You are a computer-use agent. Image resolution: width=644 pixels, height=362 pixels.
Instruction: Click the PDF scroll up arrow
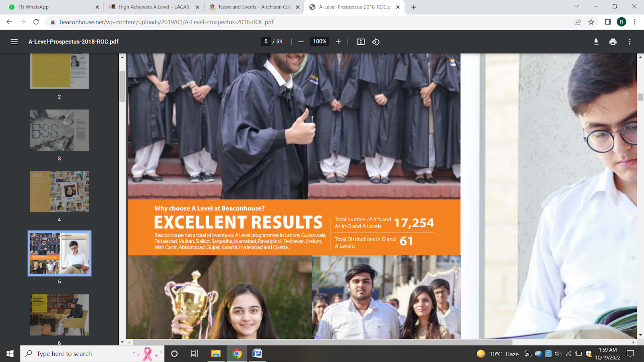pos(640,57)
